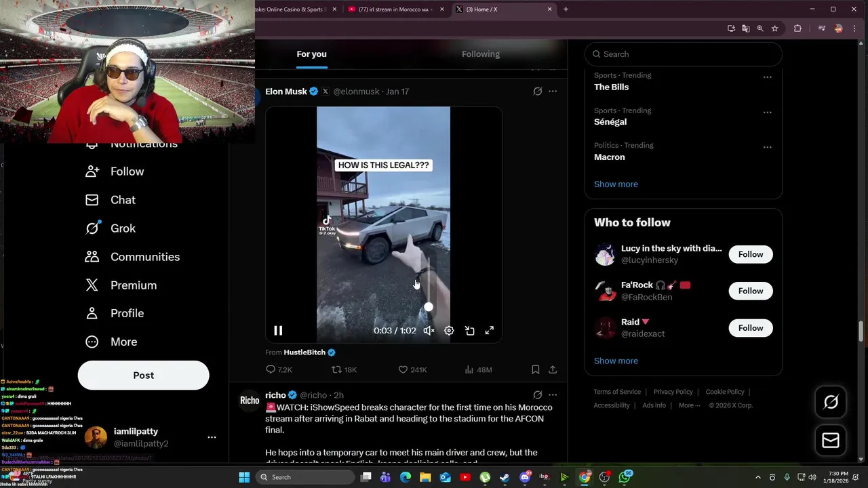Open Chrome's extensions puzzle icon

click(x=797, y=28)
